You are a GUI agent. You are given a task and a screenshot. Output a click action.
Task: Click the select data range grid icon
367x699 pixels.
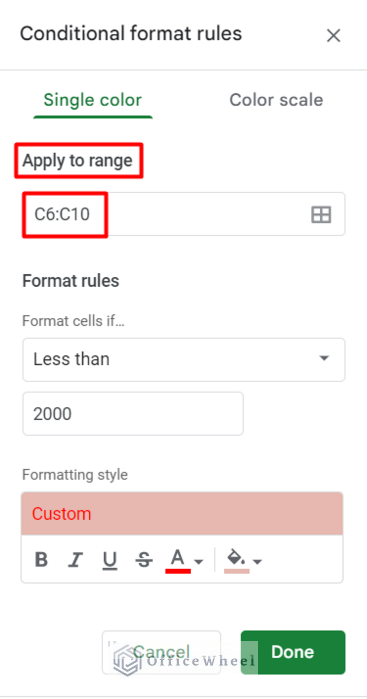tap(321, 214)
